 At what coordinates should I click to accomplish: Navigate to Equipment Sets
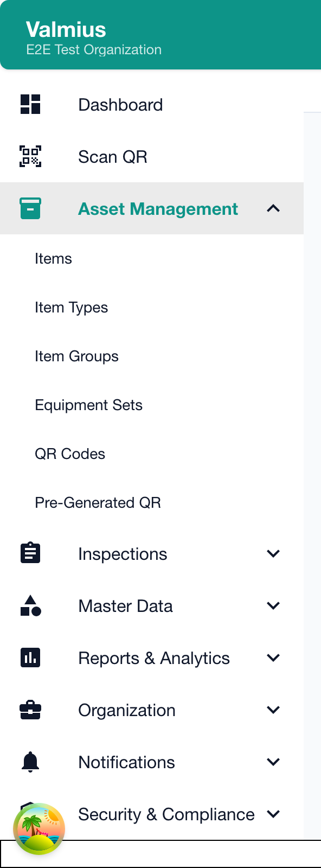(88, 405)
